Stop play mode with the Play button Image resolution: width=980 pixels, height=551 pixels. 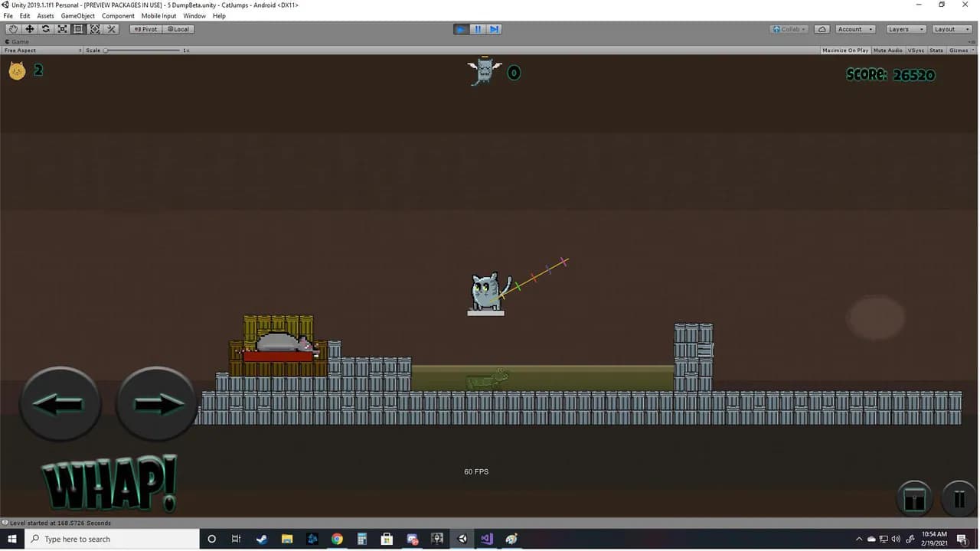coord(461,29)
